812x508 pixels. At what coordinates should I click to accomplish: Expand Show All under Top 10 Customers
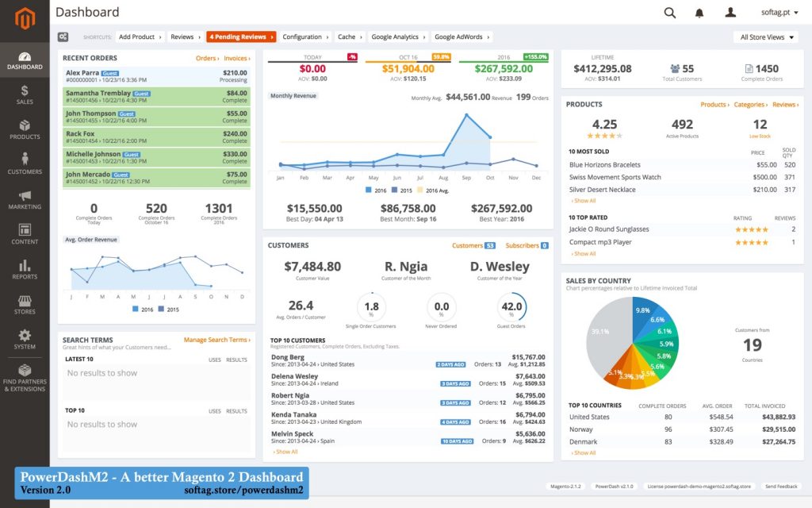coord(285,452)
